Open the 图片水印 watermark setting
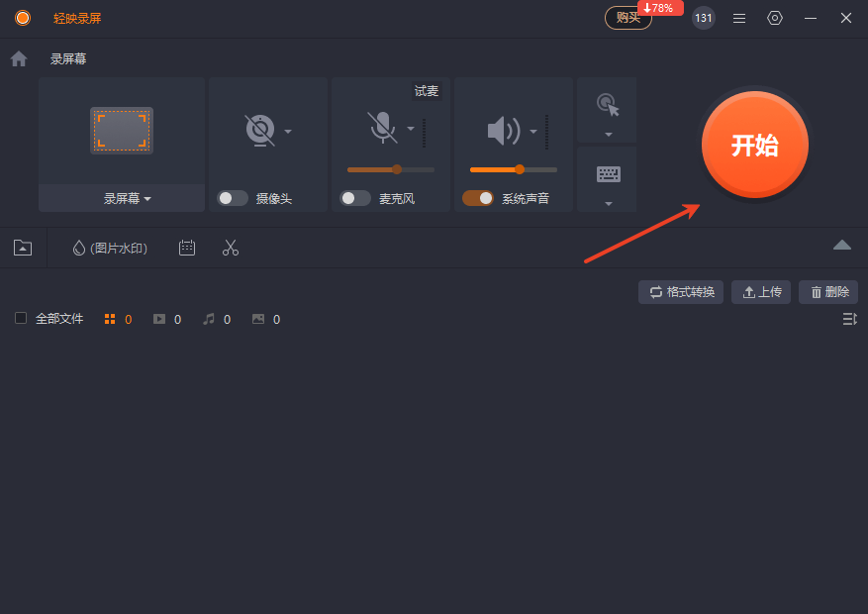Viewport: 868px width, 614px height. [x=110, y=248]
